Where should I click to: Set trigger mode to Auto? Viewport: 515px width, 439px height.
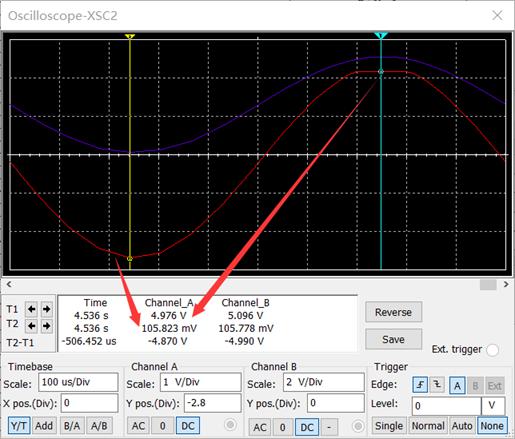click(462, 426)
